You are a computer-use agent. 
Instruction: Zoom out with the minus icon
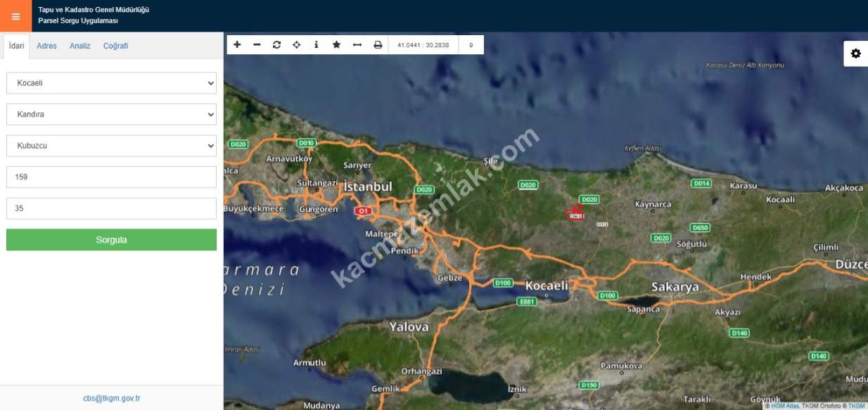[x=257, y=45]
